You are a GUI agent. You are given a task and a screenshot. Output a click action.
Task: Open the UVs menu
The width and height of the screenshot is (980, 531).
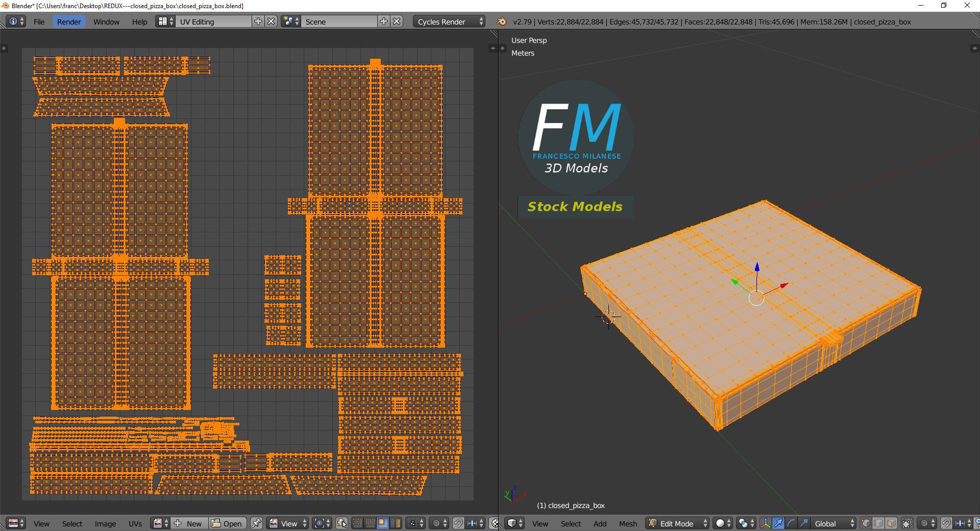tap(135, 523)
